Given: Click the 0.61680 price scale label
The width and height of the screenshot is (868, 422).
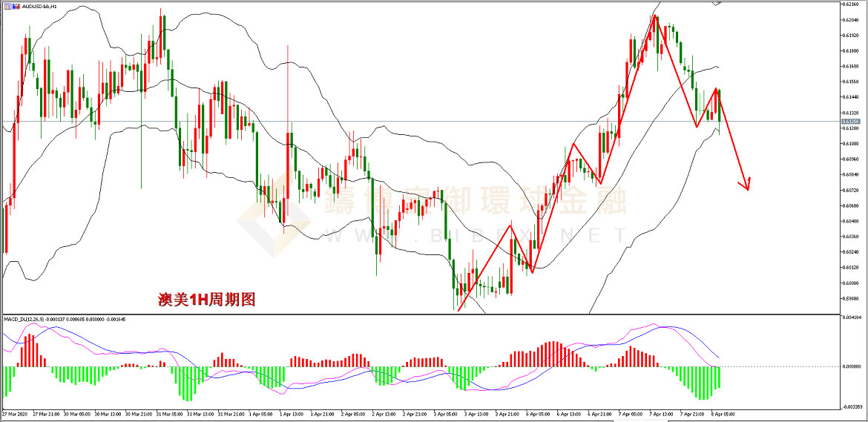Looking at the screenshot, I should pos(850,66).
